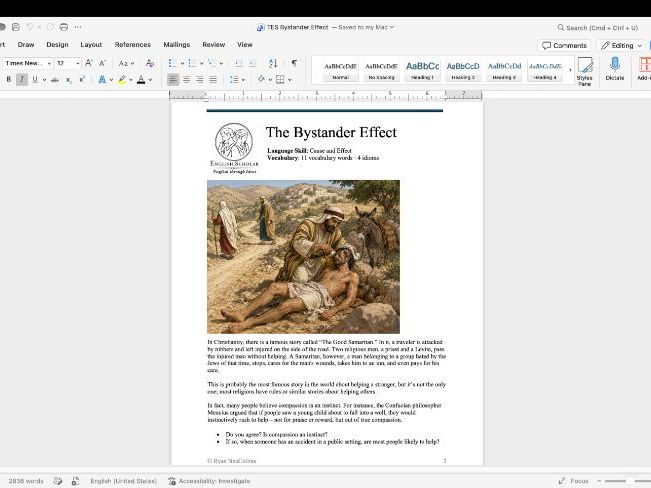Decrease paragraph indent
The image size is (651, 488).
tap(239, 63)
